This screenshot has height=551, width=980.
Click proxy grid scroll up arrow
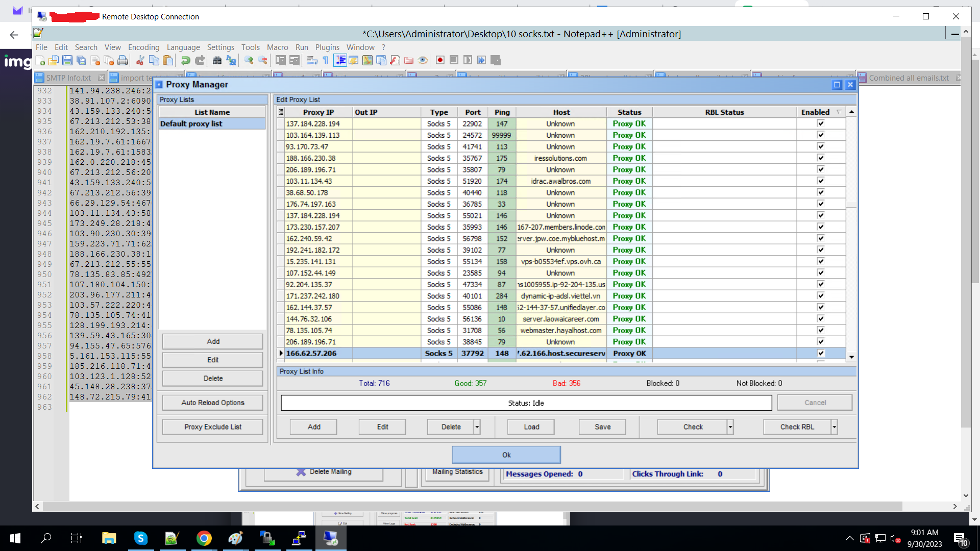click(851, 112)
